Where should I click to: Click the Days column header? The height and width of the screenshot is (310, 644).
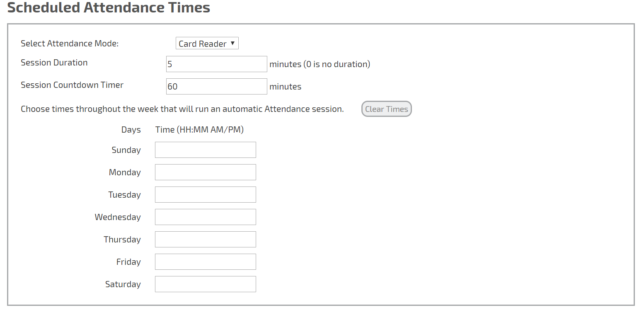click(131, 130)
